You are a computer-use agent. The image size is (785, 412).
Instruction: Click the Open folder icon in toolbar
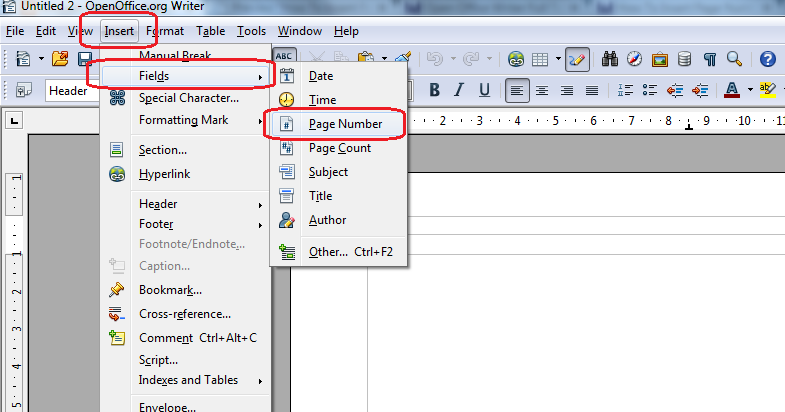[x=60, y=59]
